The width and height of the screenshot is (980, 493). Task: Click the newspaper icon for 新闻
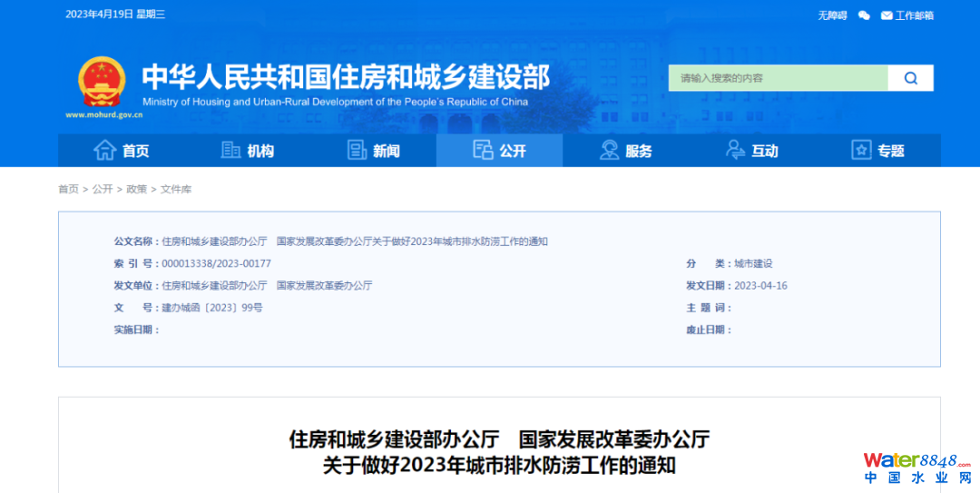tap(358, 151)
